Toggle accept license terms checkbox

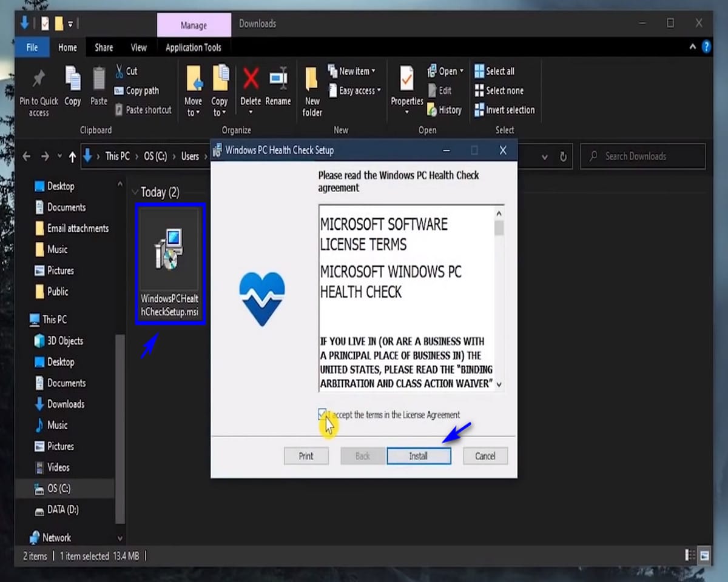pos(322,415)
